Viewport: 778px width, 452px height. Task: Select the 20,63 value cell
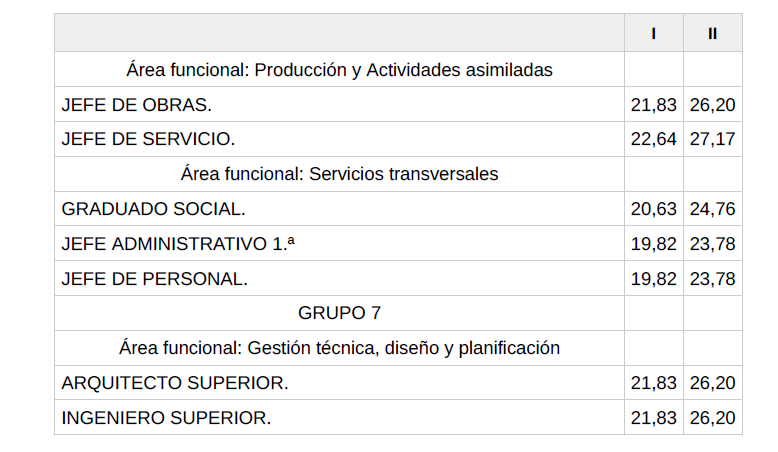point(654,209)
